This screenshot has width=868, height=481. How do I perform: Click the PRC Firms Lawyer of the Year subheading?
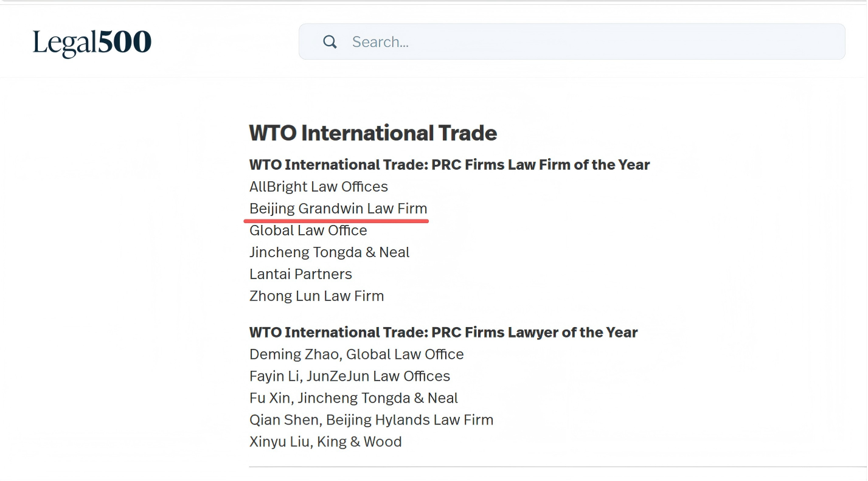coord(443,333)
